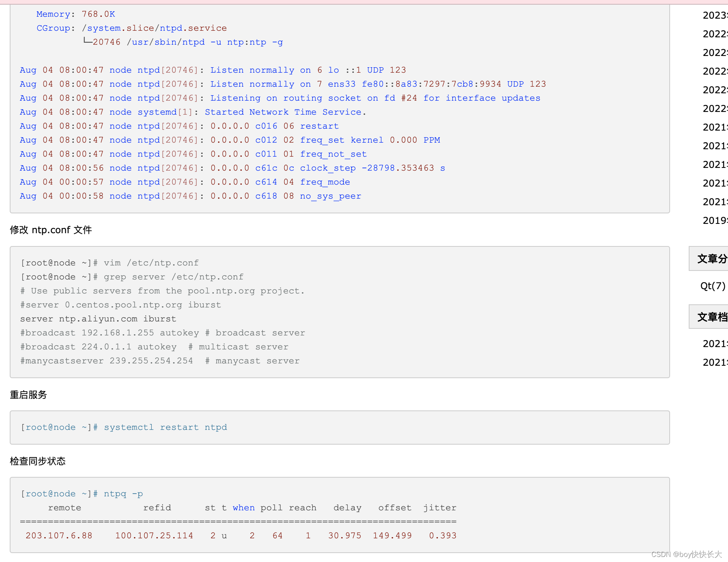Screen dimensions: 728x562
Task: Click the 'remote' column header
Action: pos(65,508)
